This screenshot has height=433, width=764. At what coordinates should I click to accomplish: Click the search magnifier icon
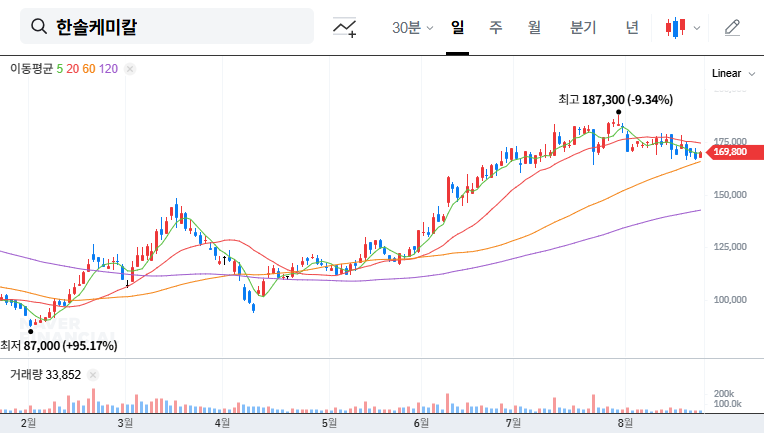tap(38, 26)
